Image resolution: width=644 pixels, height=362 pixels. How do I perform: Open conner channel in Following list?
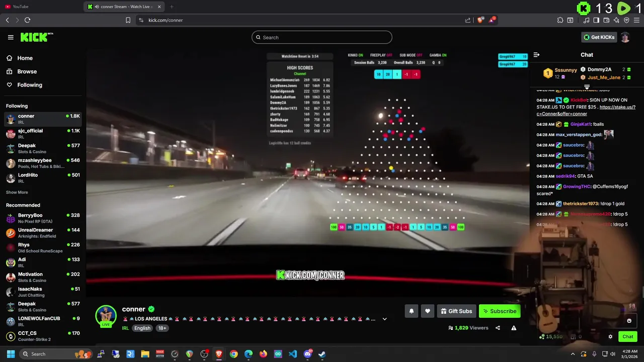coord(43,119)
